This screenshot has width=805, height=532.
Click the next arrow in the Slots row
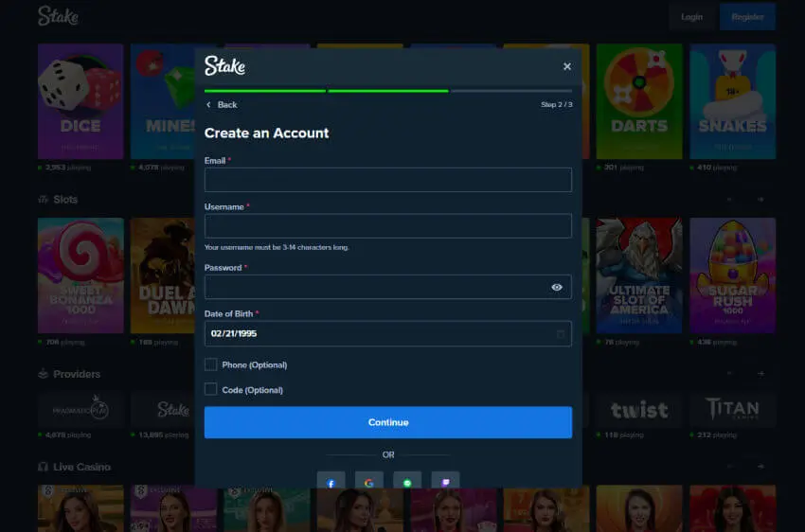pyautogui.click(x=760, y=199)
